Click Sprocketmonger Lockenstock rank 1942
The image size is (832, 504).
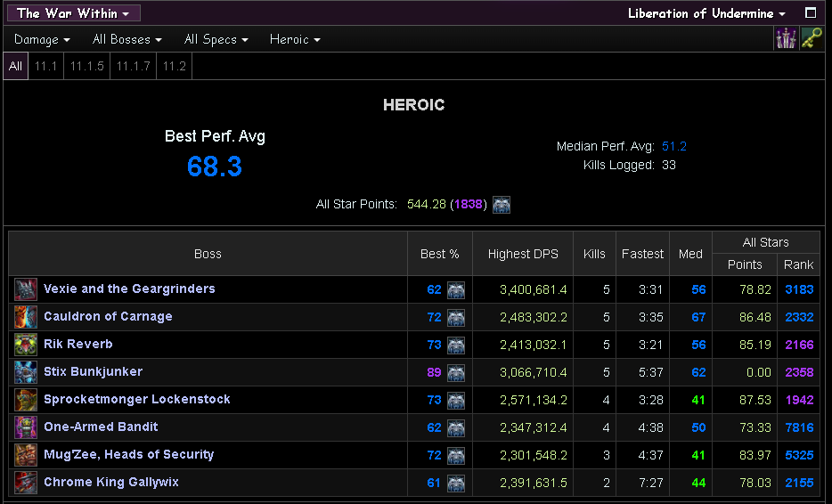click(799, 400)
